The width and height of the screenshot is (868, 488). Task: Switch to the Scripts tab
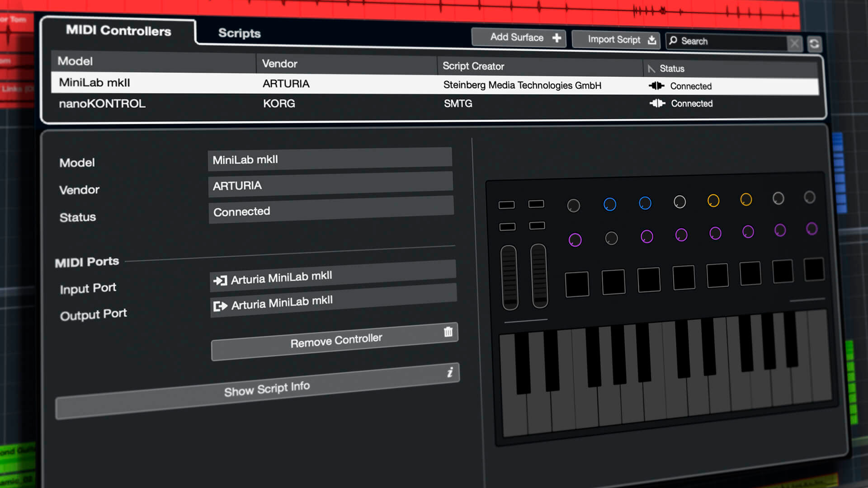239,33
